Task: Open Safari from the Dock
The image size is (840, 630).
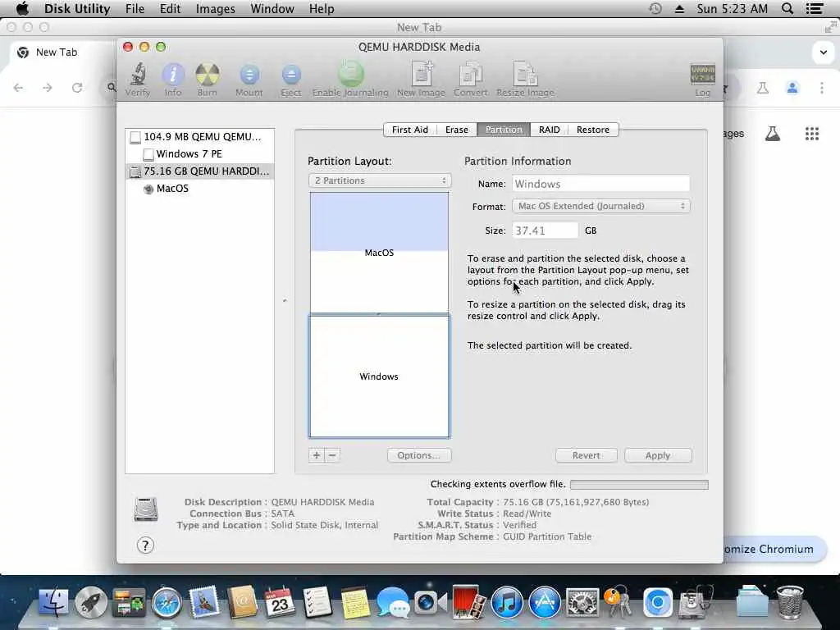Action: click(x=167, y=603)
